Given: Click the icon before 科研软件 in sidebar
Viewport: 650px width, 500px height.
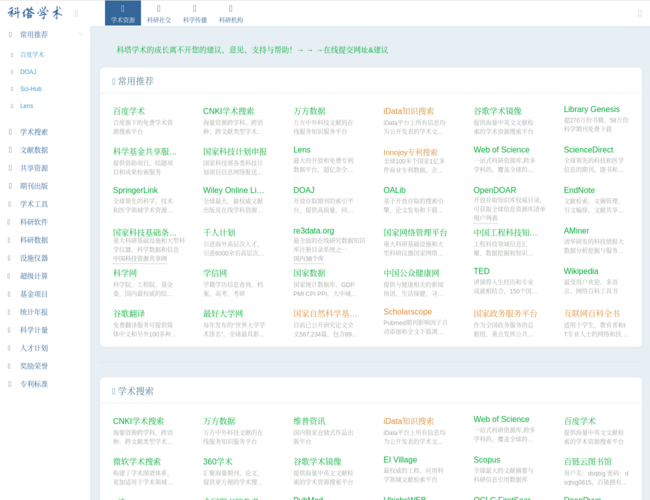Looking at the screenshot, I should tap(11, 222).
